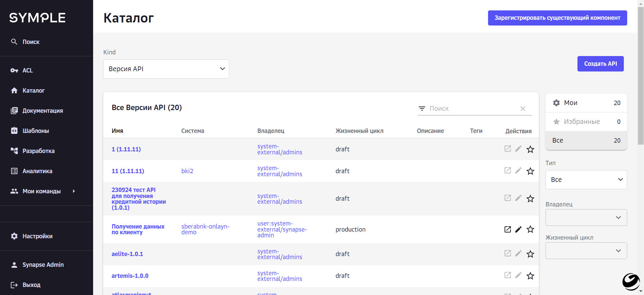Viewport: 644px width, 295px height.
Task: Toggle favorite star for artemis-1.0.0
Action: pyautogui.click(x=530, y=276)
